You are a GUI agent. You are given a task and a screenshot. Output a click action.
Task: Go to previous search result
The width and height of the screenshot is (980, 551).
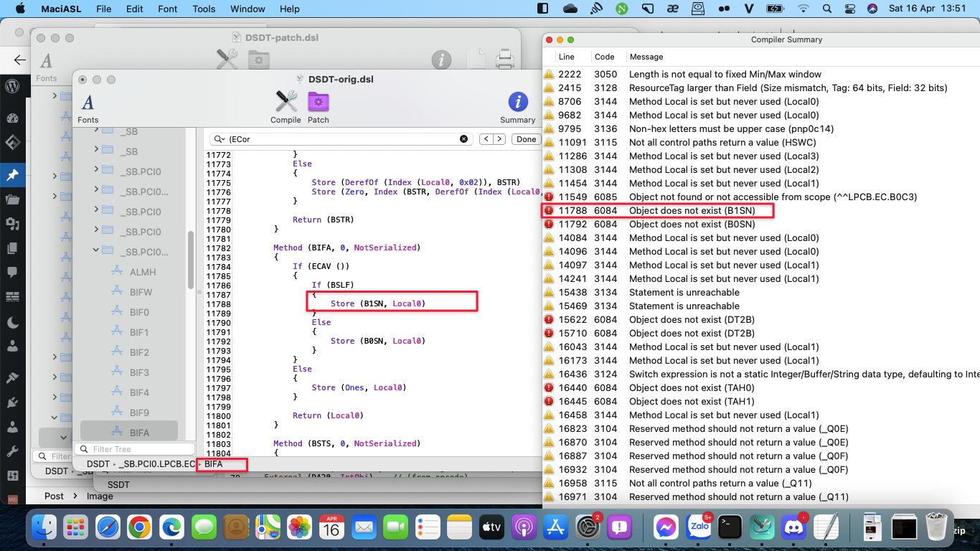pos(486,139)
